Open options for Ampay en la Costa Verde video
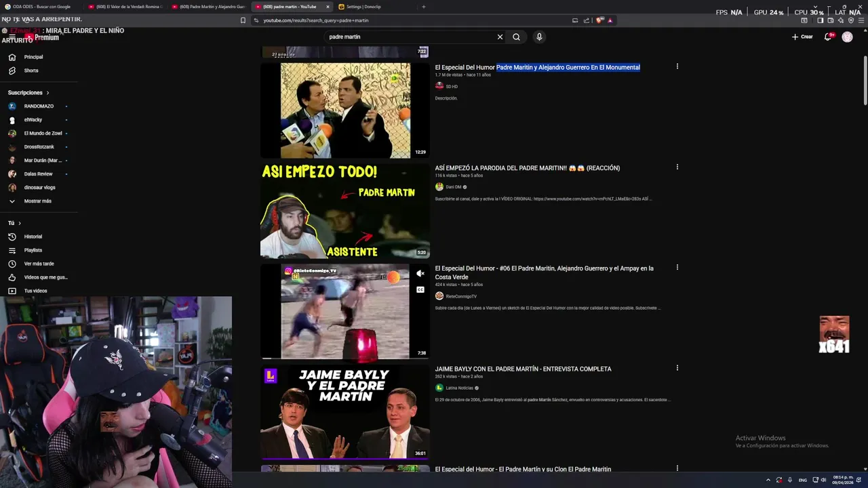This screenshot has width=868, height=488. click(677, 267)
